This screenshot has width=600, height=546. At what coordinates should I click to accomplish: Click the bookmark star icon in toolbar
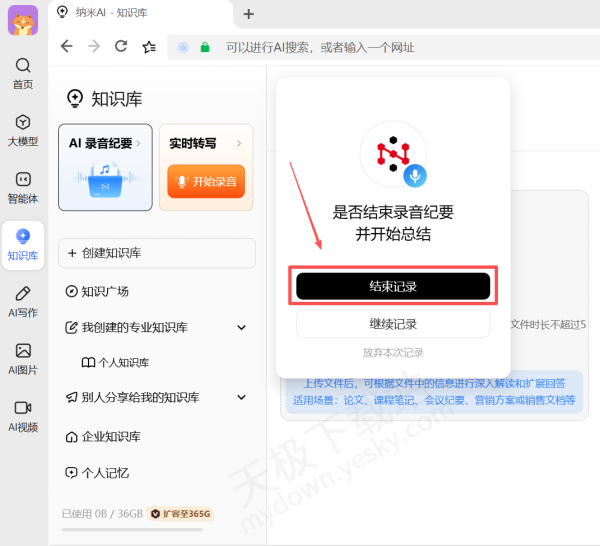(x=149, y=46)
